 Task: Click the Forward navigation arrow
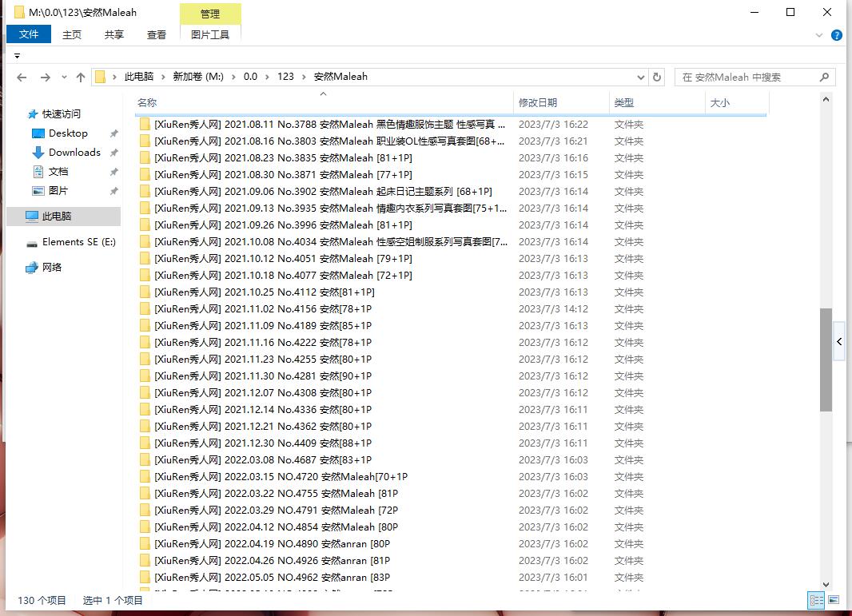coord(45,77)
